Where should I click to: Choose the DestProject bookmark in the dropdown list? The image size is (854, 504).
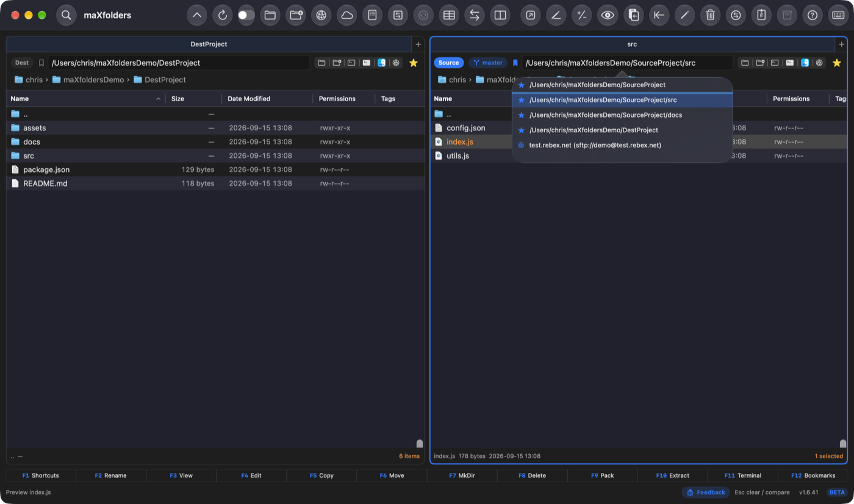tap(622, 130)
